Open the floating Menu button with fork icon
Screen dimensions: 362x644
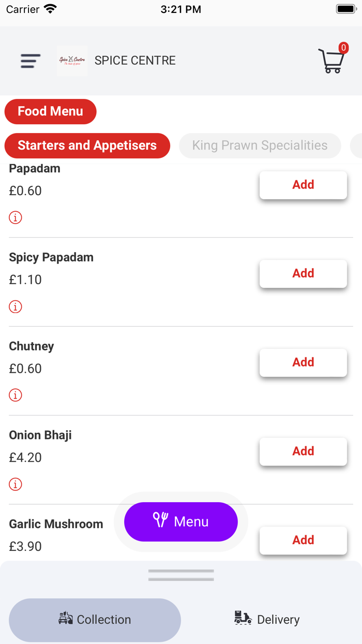(x=180, y=522)
